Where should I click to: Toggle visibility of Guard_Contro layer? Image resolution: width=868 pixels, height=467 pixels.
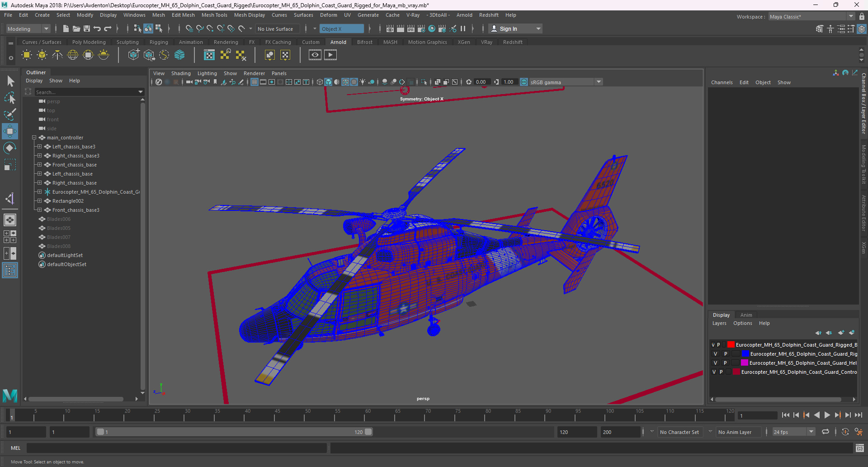tap(714, 372)
